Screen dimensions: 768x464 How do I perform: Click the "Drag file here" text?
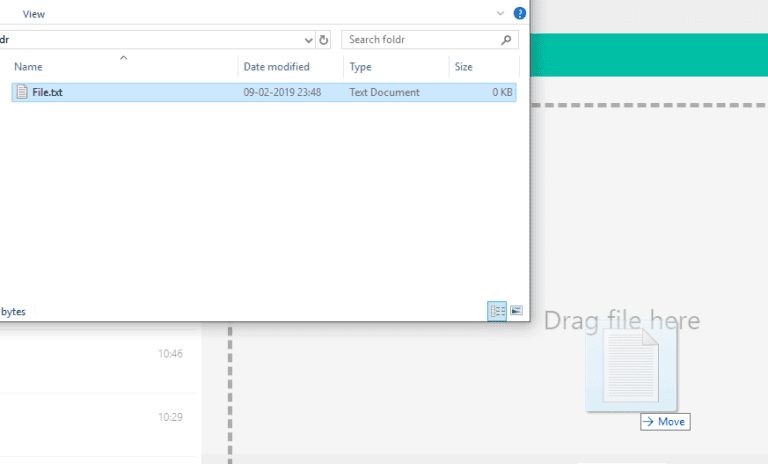pos(621,320)
